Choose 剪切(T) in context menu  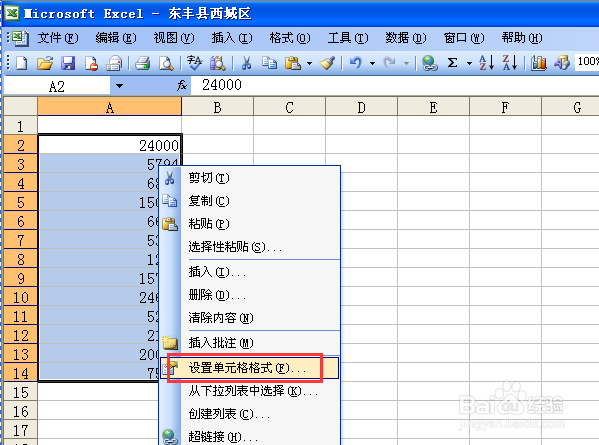coord(249,178)
